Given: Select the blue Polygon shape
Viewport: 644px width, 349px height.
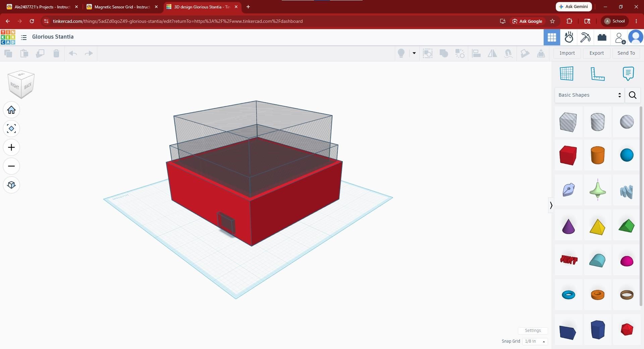Looking at the screenshot, I should point(597,330).
